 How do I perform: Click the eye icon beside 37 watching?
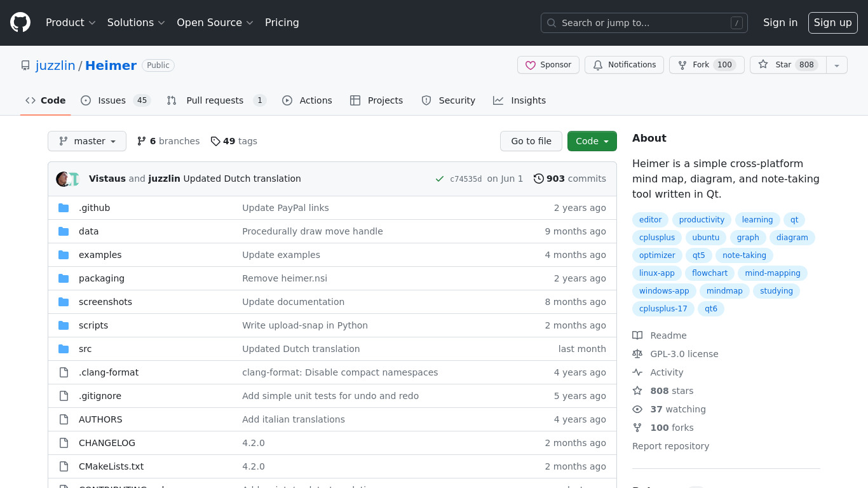(x=637, y=409)
